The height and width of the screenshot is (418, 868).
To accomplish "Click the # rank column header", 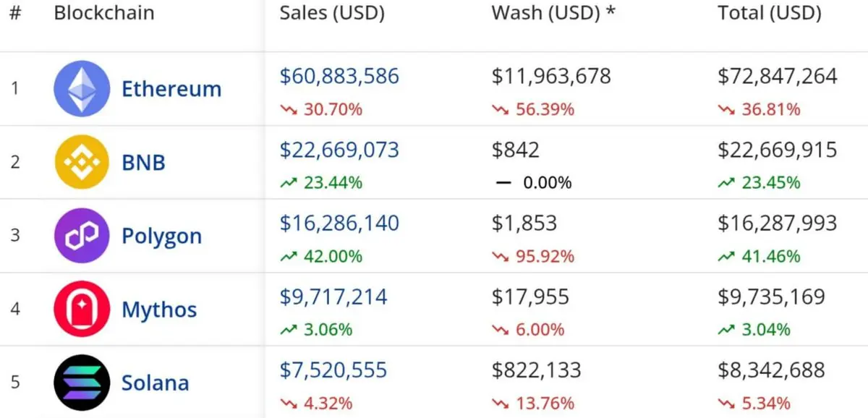I will pyautogui.click(x=16, y=13).
